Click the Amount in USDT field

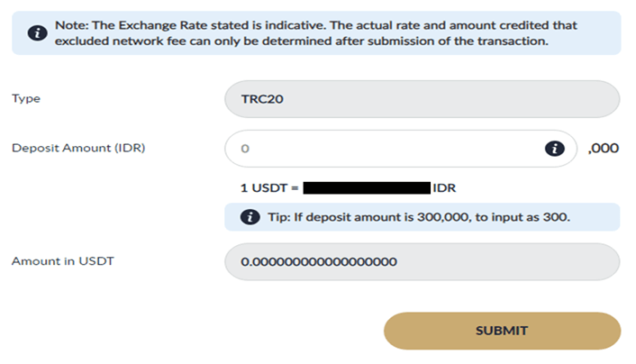point(422,262)
